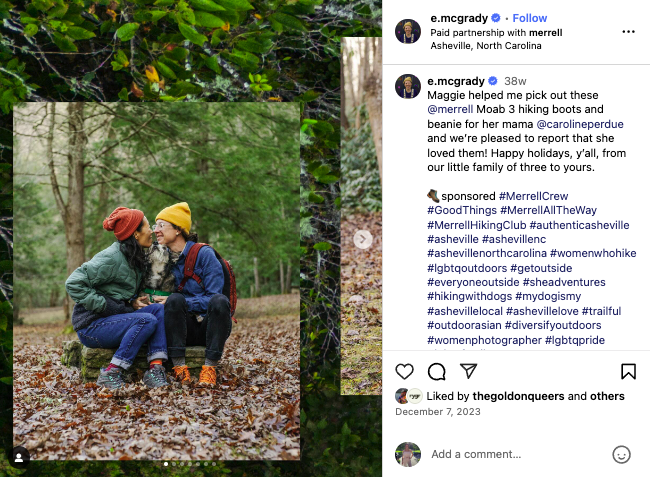Show the others who liked this post

coord(607,396)
